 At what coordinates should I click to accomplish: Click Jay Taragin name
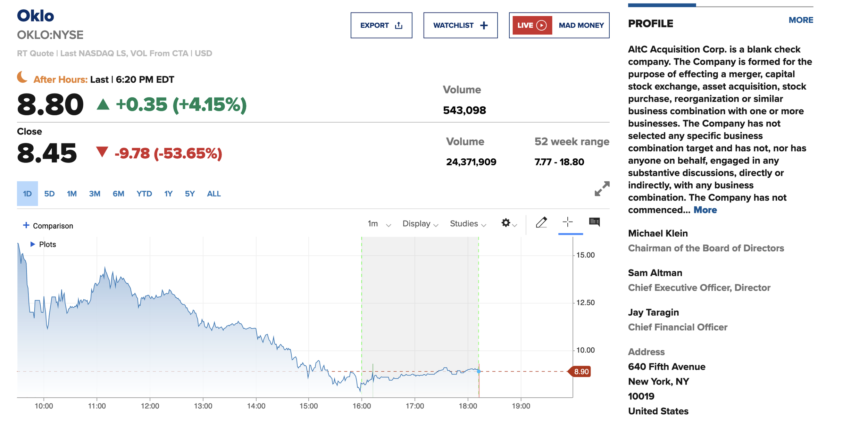[653, 312]
